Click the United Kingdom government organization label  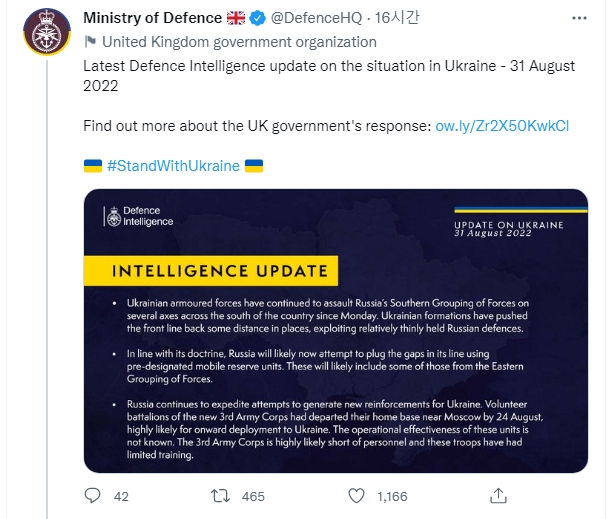[239, 42]
